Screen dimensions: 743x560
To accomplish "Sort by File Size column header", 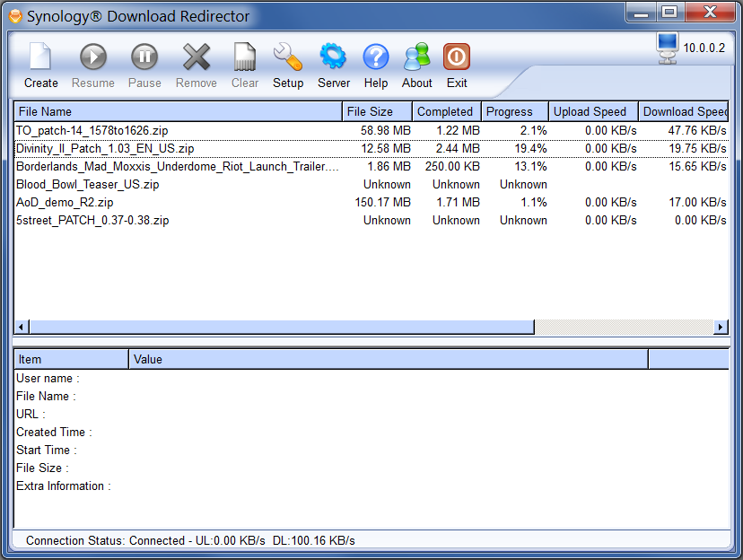I will coord(377,111).
